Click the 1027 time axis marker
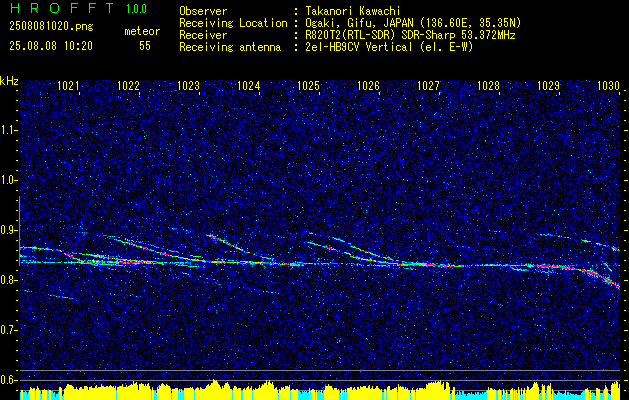Screen dimensions: 629x400 [428, 86]
